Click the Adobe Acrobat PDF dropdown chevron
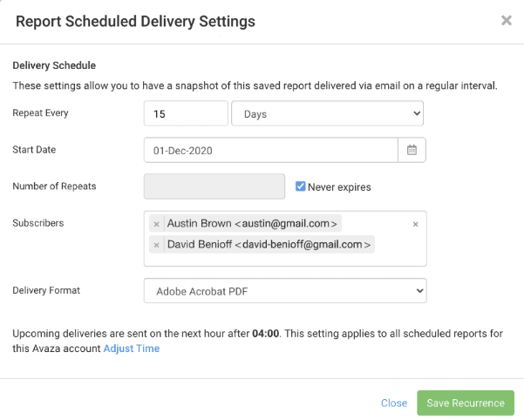524x420 pixels. [420, 291]
